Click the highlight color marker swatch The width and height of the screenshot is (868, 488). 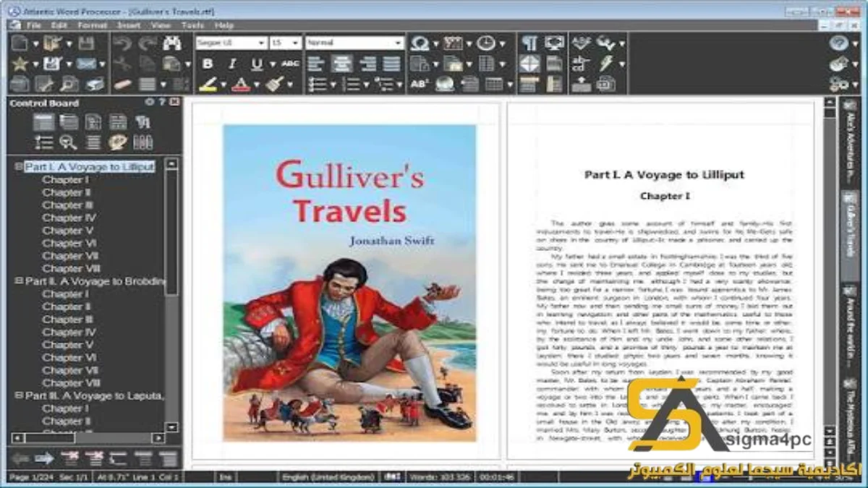pos(208,84)
